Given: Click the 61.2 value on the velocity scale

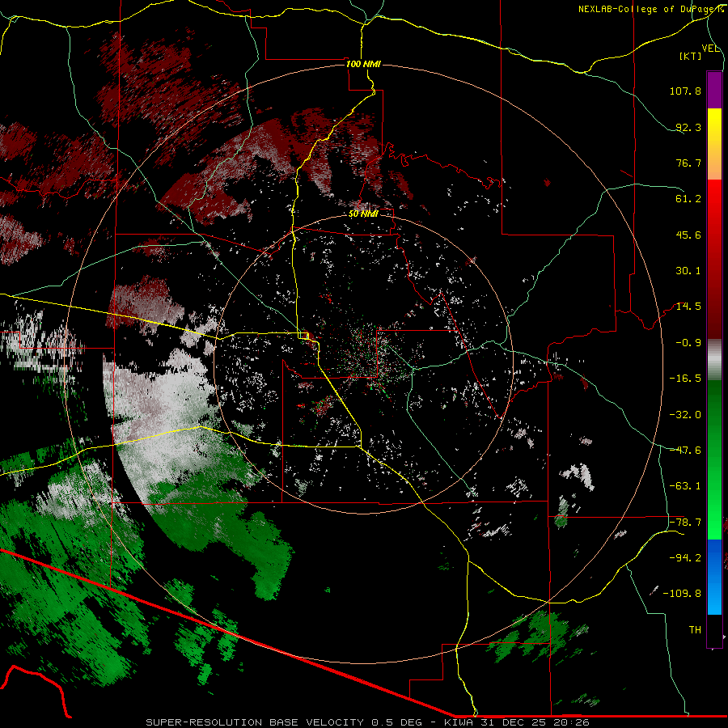Looking at the screenshot, I should (x=688, y=199).
